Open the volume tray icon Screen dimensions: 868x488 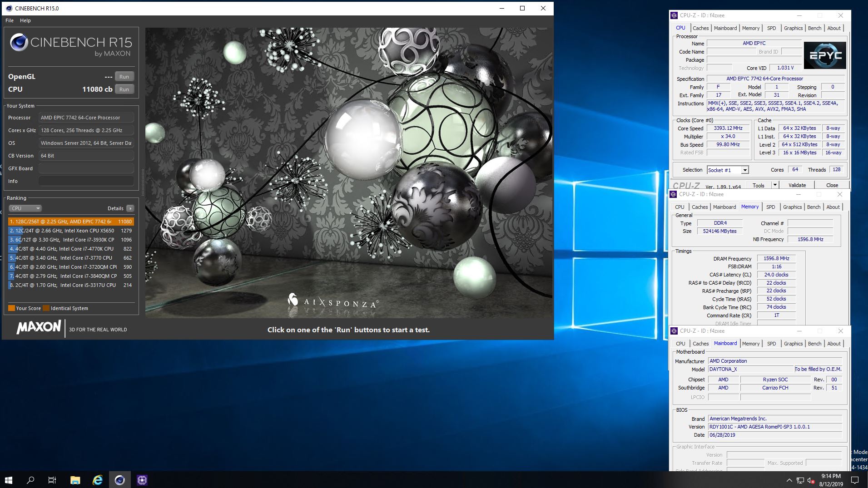coord(810,480)
